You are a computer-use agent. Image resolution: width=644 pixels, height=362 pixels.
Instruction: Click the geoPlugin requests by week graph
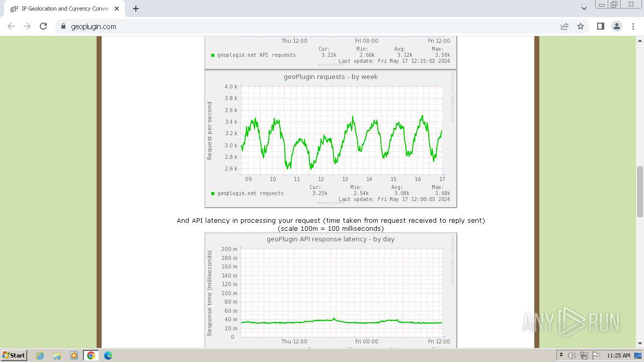coord(331,139)
